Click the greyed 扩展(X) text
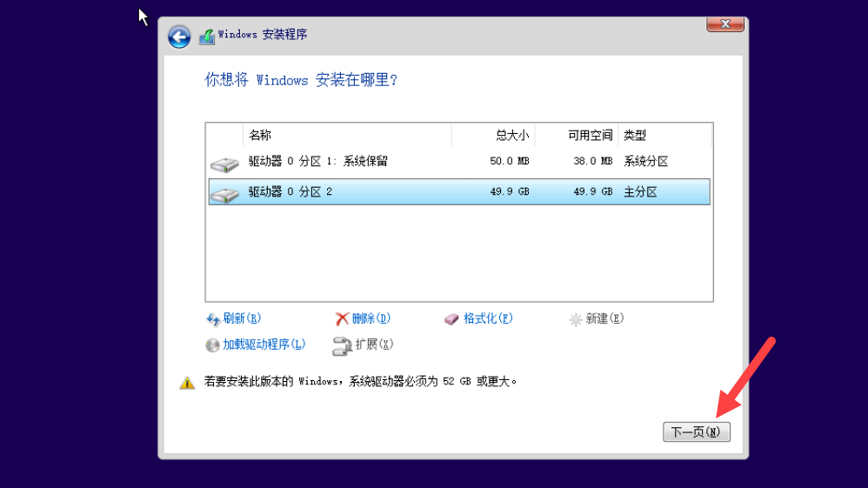 pyautogui.click(x=374, y=344)
